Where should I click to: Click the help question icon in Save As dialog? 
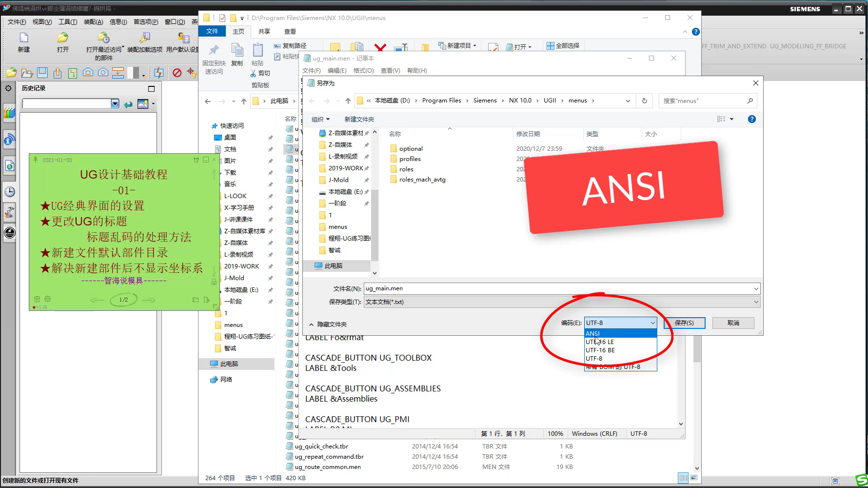tap(752, 119)
